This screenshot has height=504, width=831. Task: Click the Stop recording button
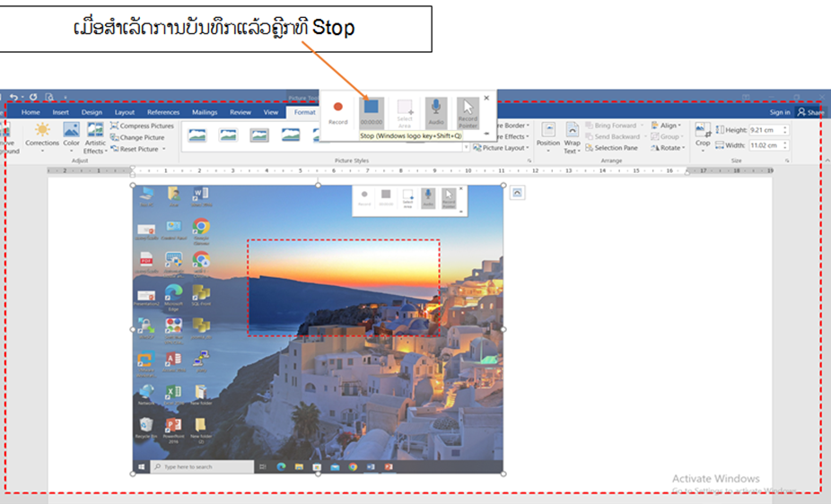371,109
